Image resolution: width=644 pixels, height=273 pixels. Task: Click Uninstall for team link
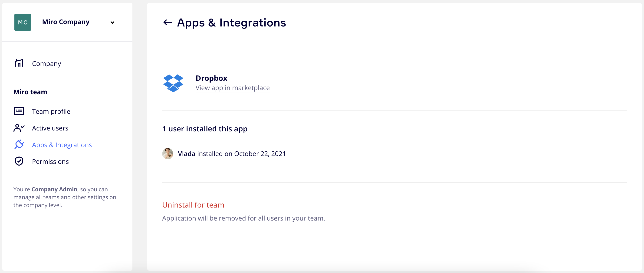pos(193,205)
